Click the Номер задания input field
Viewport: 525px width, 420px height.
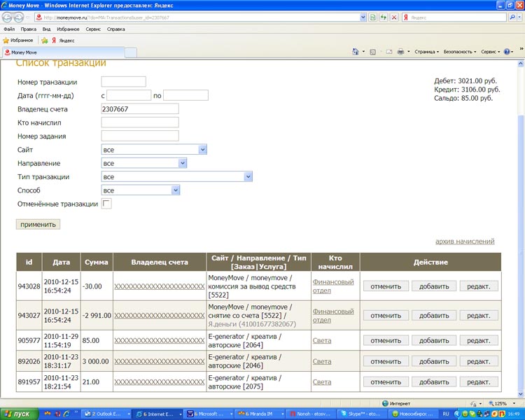(x=140, y=136)
